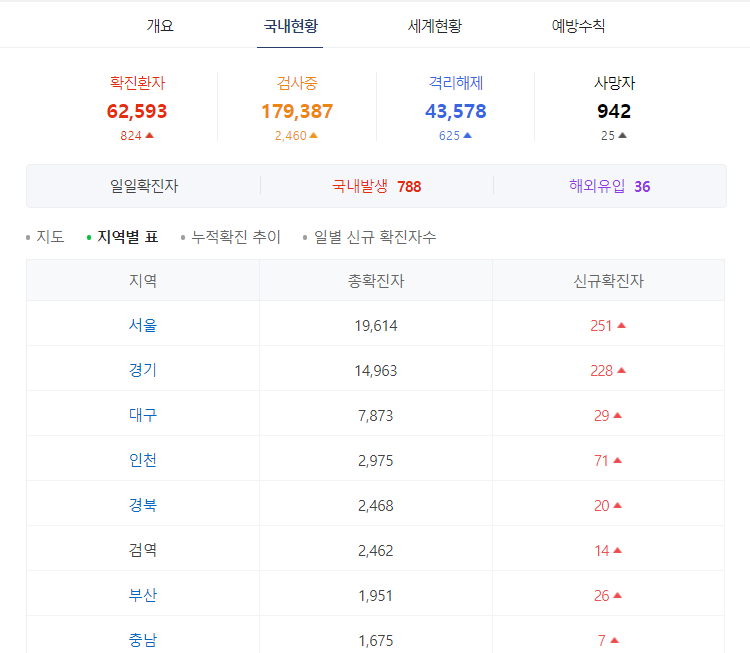This screenshot has width=750, height=653.
Task: Click the red 824 increase indicator
Action: coord(137,136)
